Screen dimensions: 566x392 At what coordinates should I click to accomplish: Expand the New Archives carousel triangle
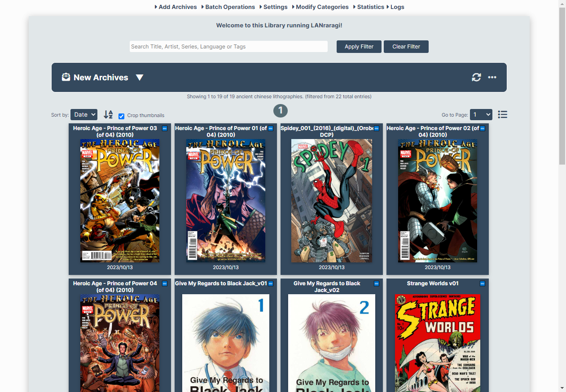[x=140, y=78]
